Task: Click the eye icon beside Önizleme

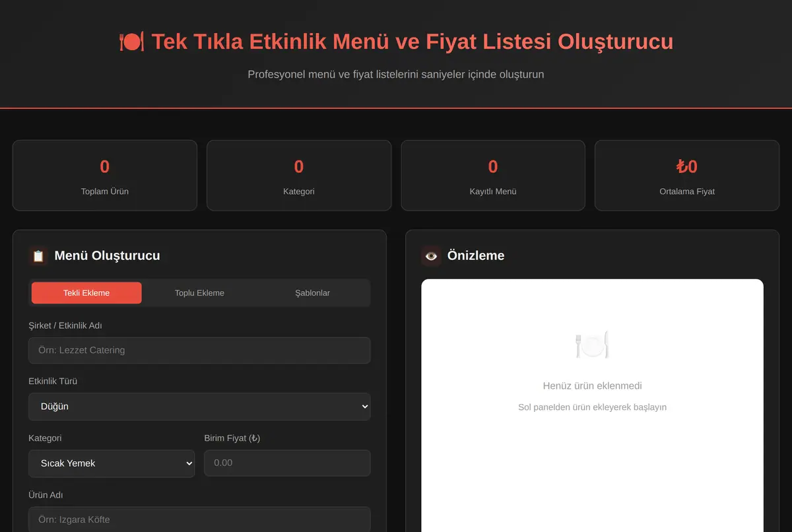Action: point(431,256)
